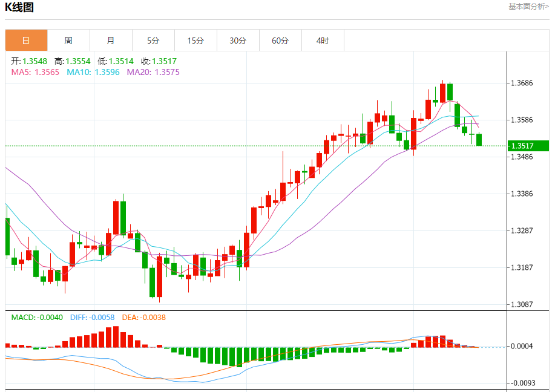Open the 30分 interval tab
This screenshot has height=392, width=555.
coord(238,41)
